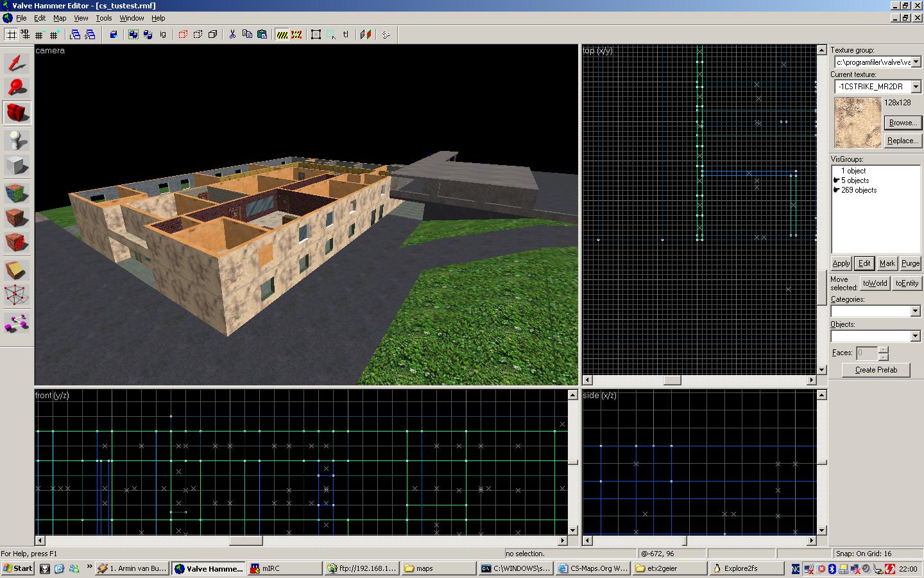Image resolution: width=924 pixels, height=578 pixels.
Task: Click the Cut scissors toolbar icon
Action: [x=232, y=35]
